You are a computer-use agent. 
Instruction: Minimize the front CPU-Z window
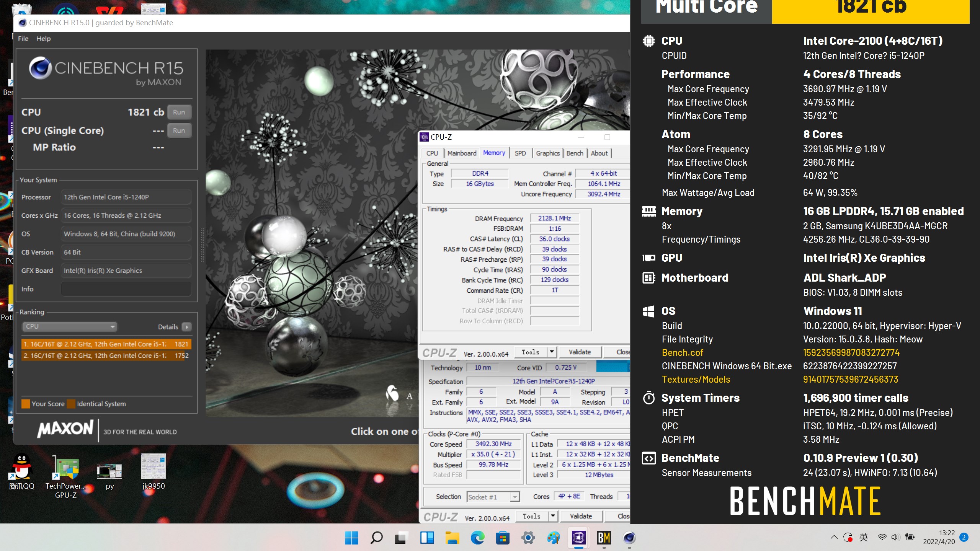(x=581, y=137)
